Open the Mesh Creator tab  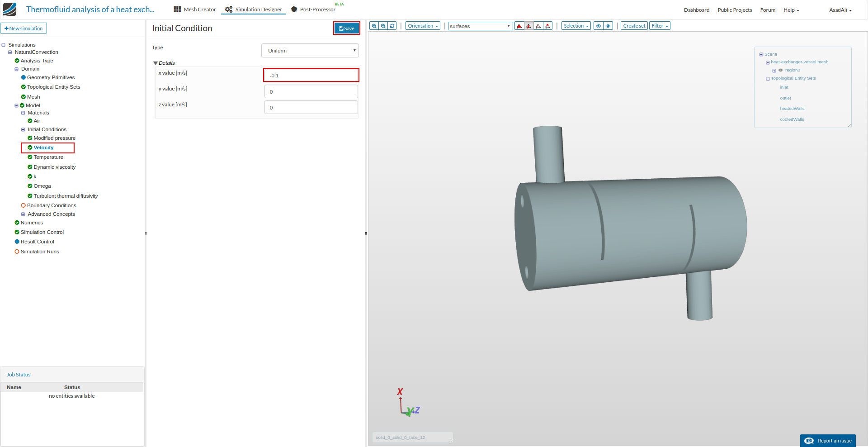195,10
